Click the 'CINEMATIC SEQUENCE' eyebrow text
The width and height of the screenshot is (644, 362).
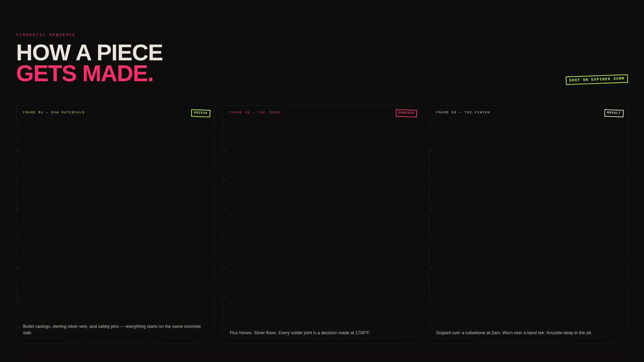click(x=46, y=35)
